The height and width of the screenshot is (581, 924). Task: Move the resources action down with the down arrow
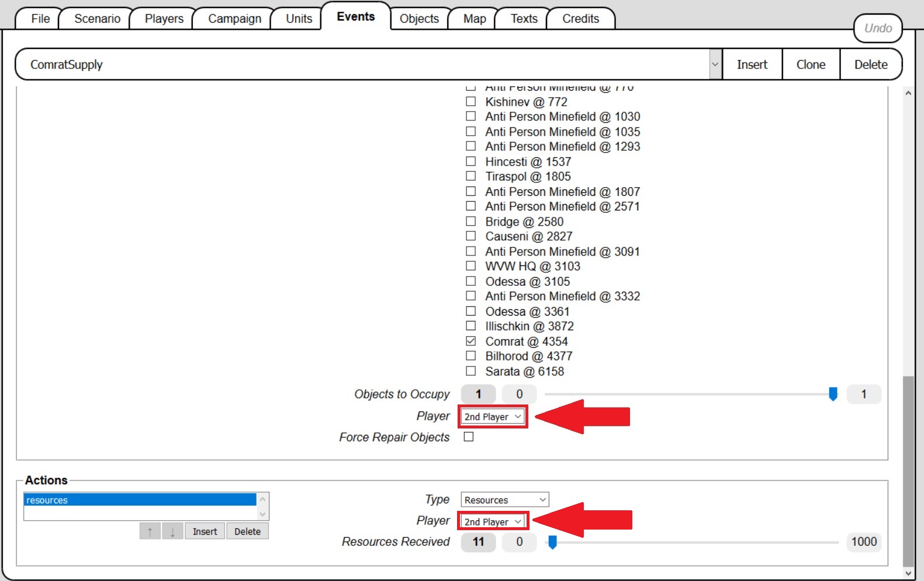click(172, 531)
